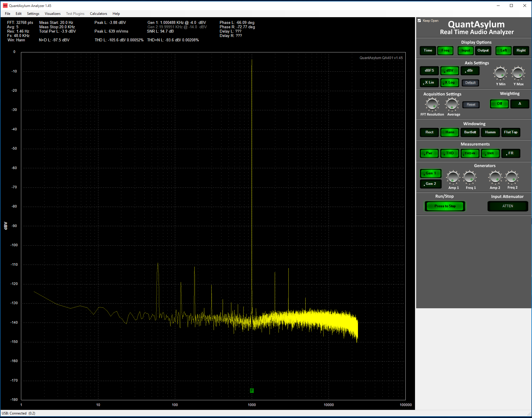Select dBV axis units
Image resolution: width=532 pixels, height=418 pixels.
[x=450, y=70]
